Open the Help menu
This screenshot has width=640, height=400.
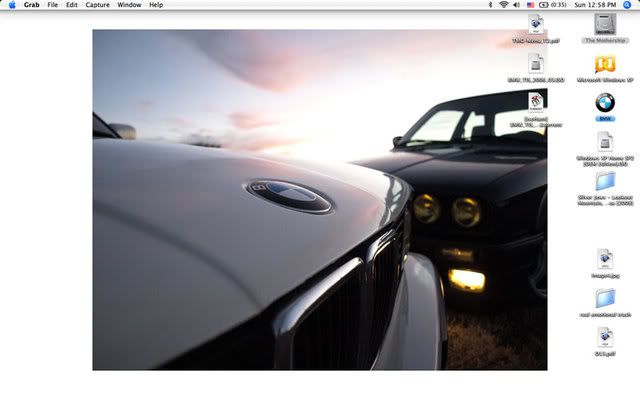point(156,5)
